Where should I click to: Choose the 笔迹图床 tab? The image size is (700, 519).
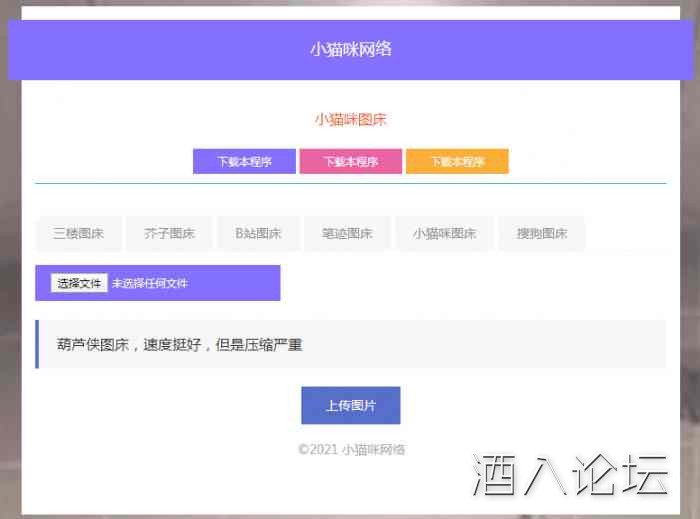click(x=347, y=234)
